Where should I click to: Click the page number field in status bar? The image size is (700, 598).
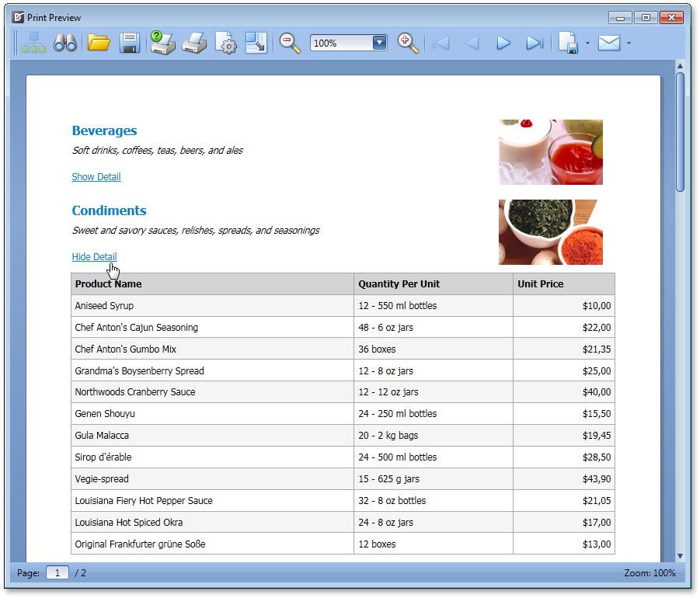[x=57, y=573]
